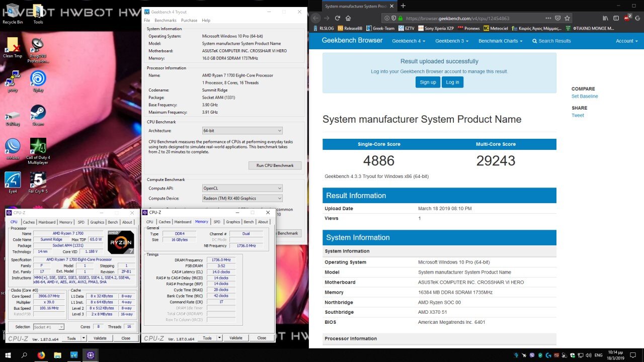
Task: Click Set Baseline link
Action: click(x=585, y=96)
